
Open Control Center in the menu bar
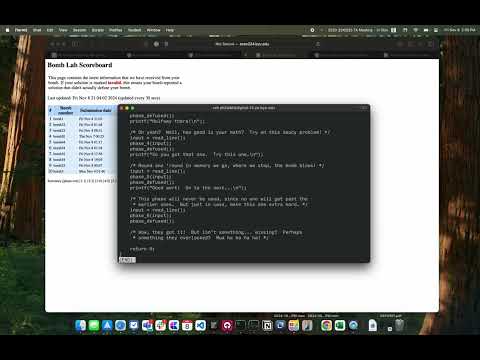point(436,30)
